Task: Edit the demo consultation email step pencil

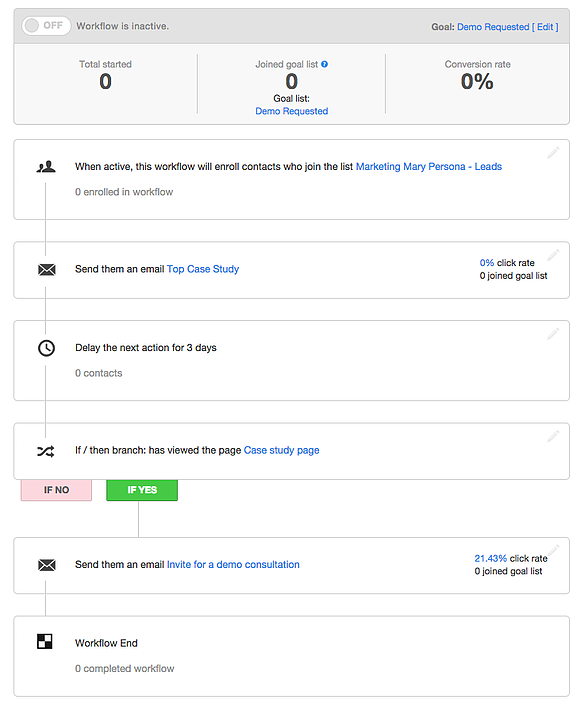Action: [553, 551]
